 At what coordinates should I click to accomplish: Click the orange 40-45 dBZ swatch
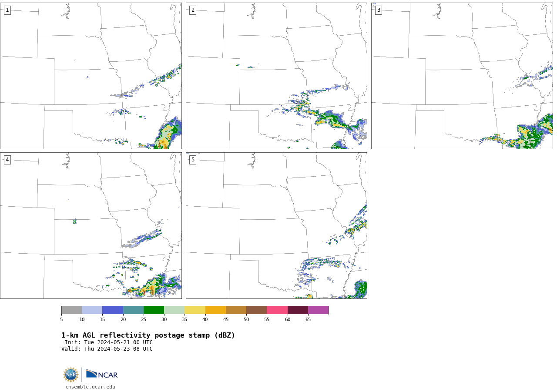click(215, 310)
